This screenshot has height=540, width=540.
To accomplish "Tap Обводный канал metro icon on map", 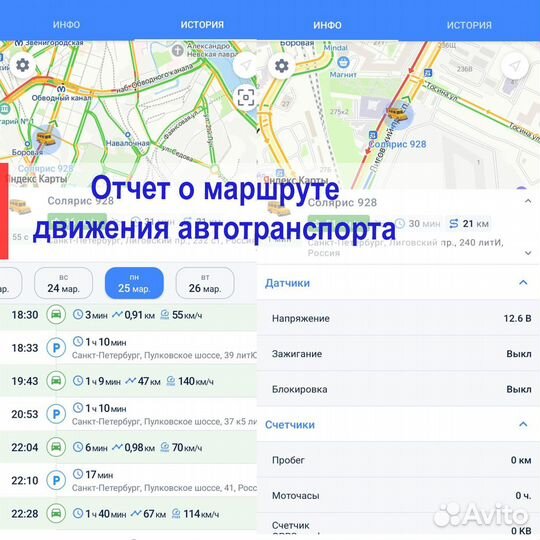I will pyautogui.click(x=61, y=89).
